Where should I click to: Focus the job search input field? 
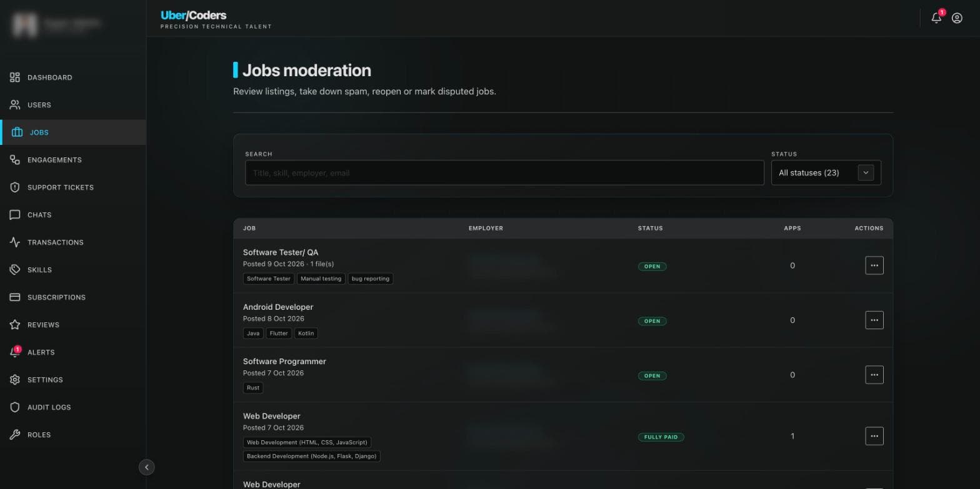point(504,173)
